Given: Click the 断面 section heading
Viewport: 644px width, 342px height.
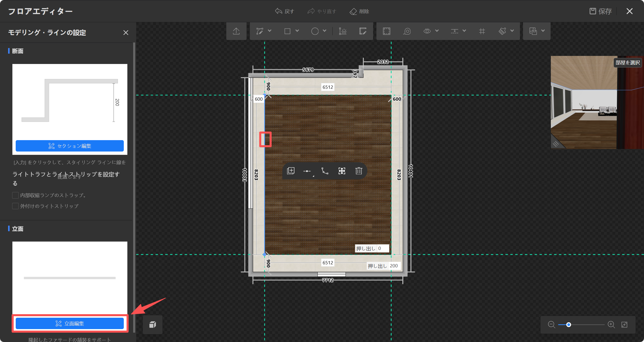Looking at the screenshot, I should pos(17,51).
